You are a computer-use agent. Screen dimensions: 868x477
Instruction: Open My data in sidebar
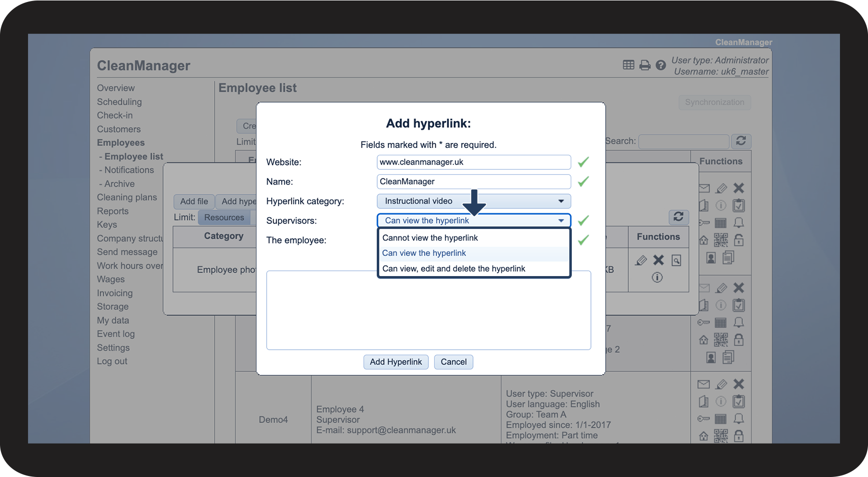113,320
